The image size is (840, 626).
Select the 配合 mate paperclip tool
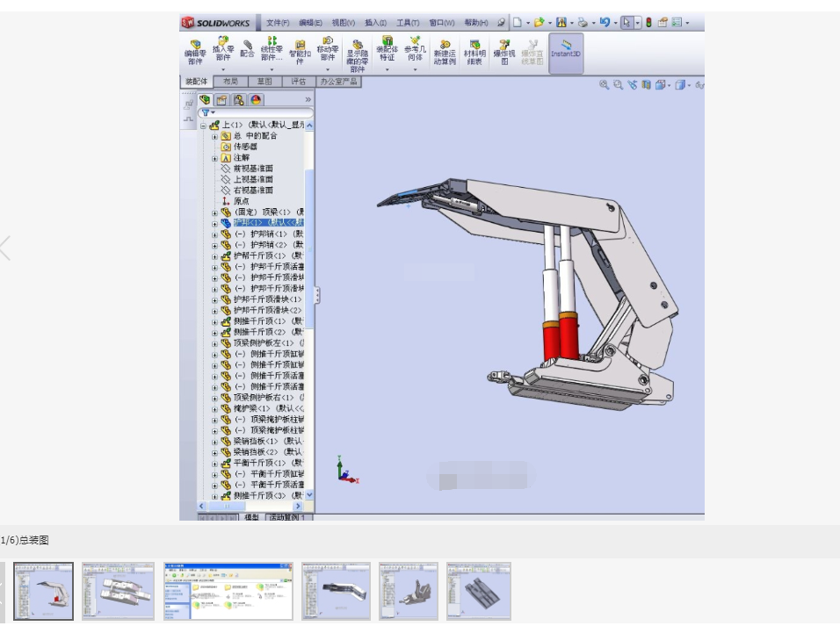click(247, 48)
